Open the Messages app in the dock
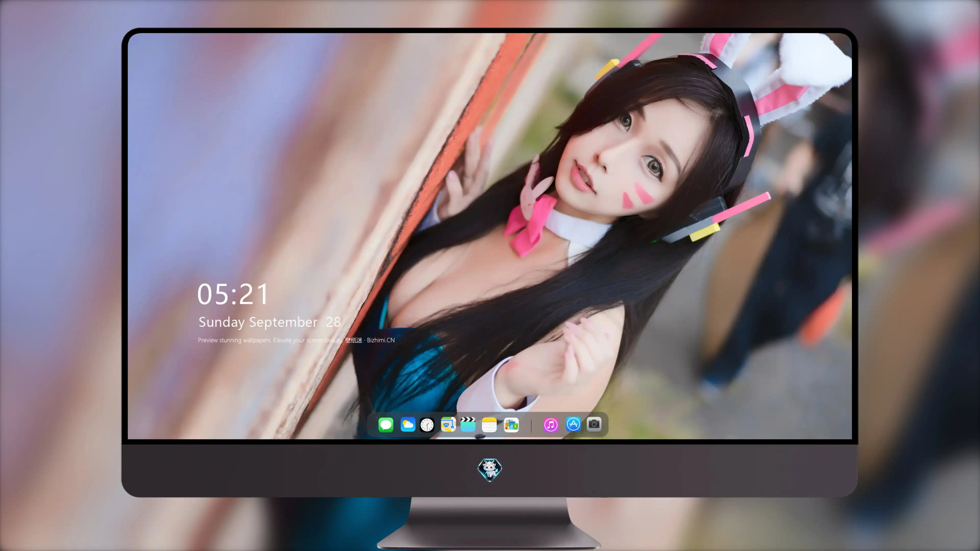This screenshot has width=980, height=551. coord(386,425)
